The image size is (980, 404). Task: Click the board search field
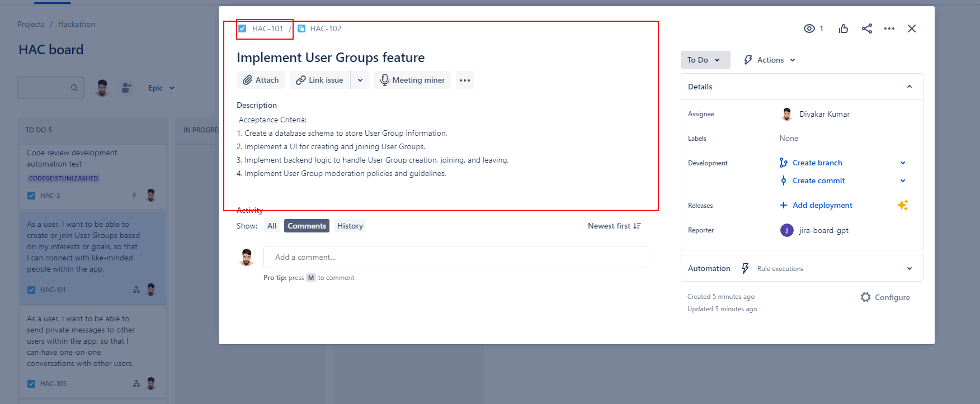(51, 88)
